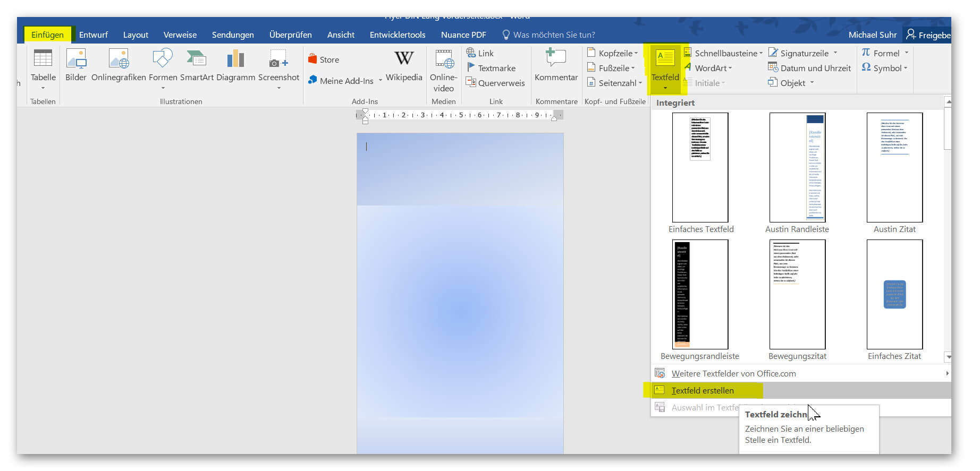This screenshot has width=980, height=471.
Task: Open the Office Store
Action: pyautogui.click(x=324, y=59)
